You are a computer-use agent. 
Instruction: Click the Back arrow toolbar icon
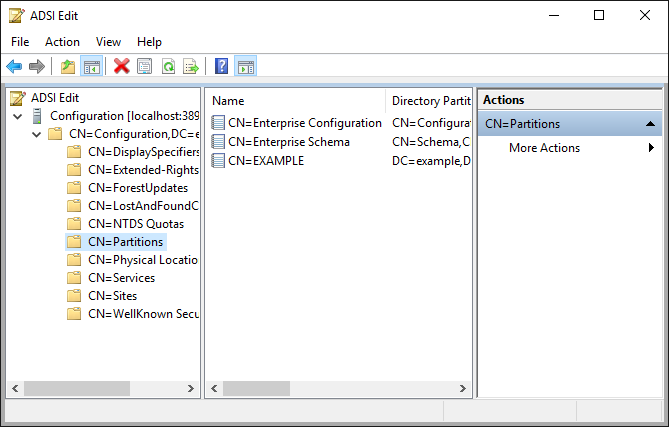(14, 67)
